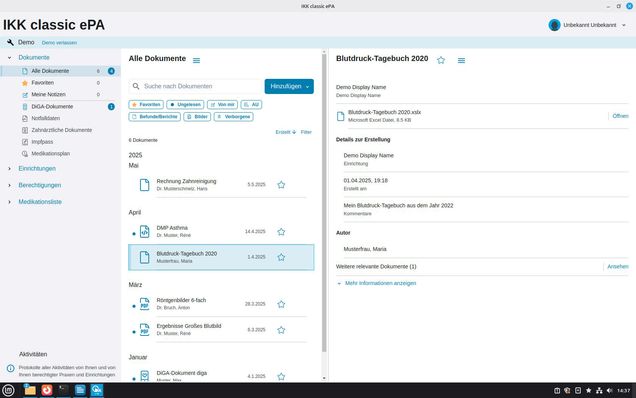Toggle the AU filter chip
Screen dimensions: 636x398
(251, 105)
